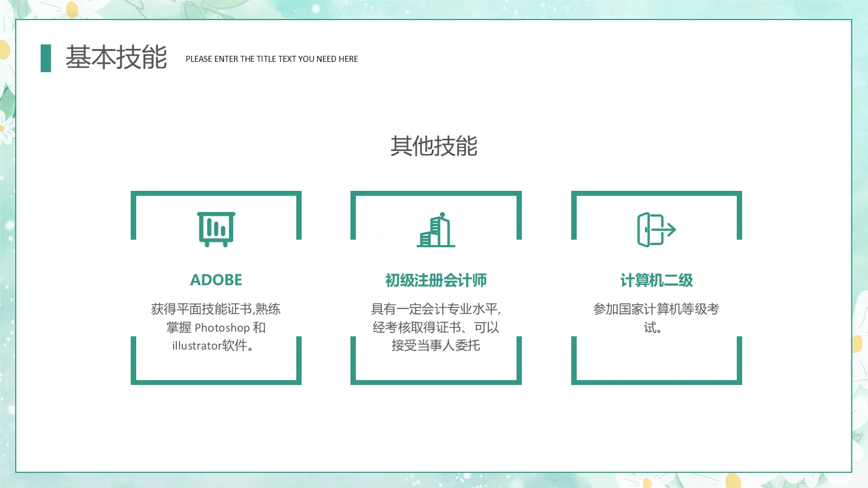Click the description mentioning 会计专业水平
Image resolution: width=868 pixels, height=488 pixels.
pos(436,328)
